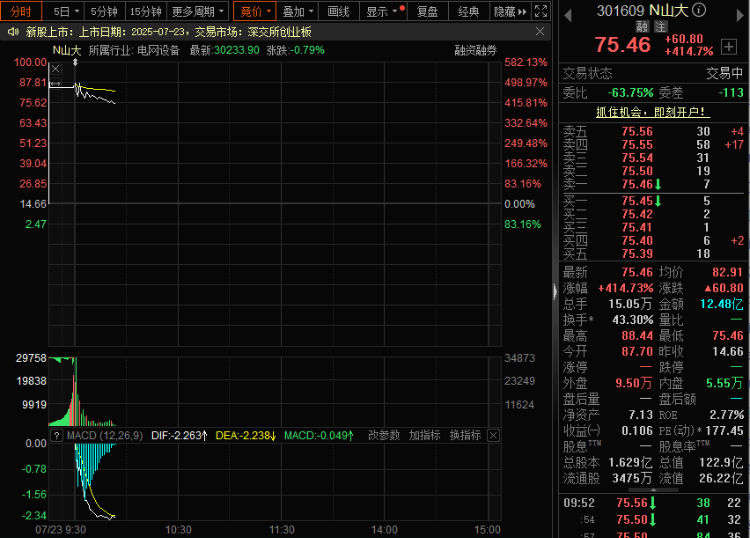Click the 注 notice badge
The height and width of the screenshot is (538, 750).
click(660, 27)
